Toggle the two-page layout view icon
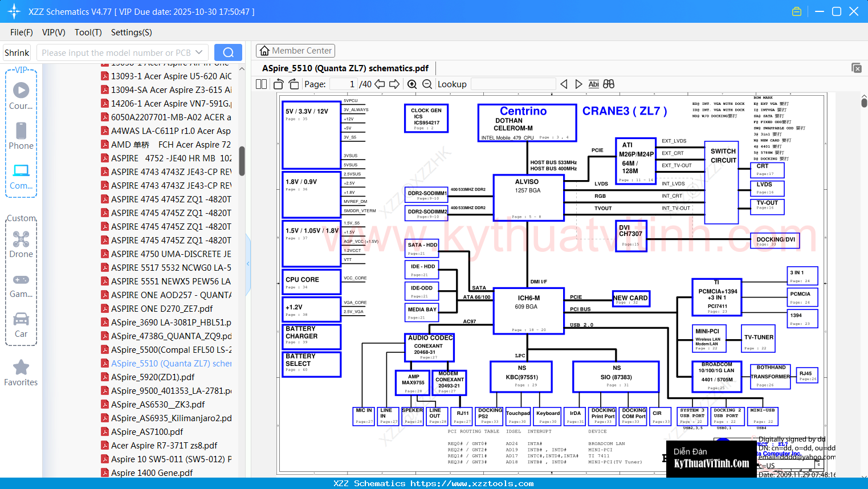868x489 pixels. click(x=262, y=84)
